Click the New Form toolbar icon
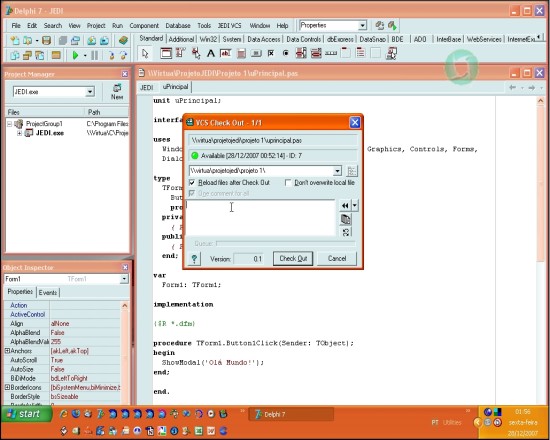Viewport: 550px width, 440px height. [56, 55]
